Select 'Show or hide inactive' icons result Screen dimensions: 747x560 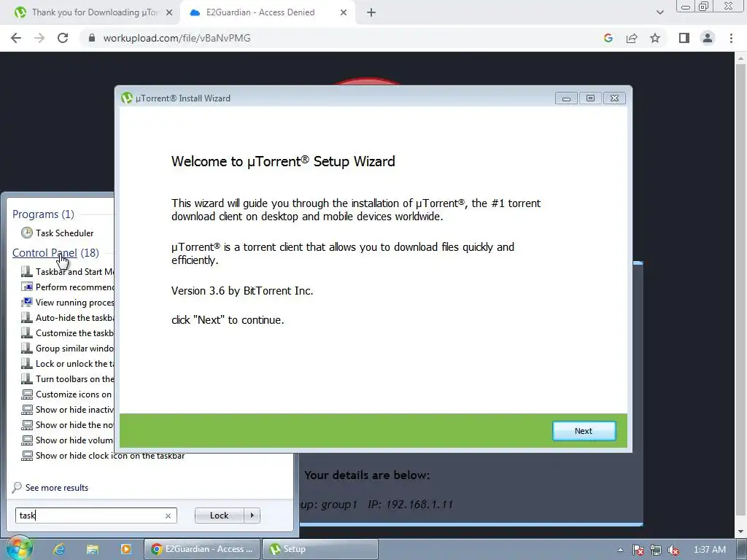[67, 410]
